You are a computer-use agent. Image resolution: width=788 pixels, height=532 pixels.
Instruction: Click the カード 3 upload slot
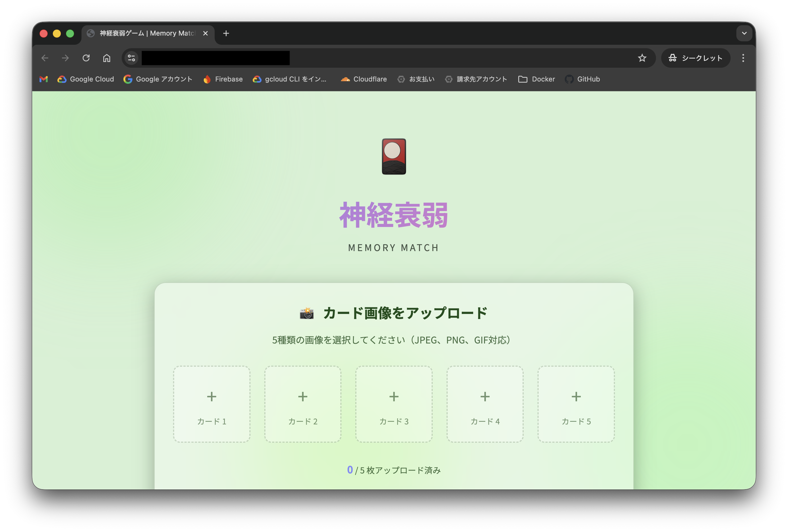394,404
